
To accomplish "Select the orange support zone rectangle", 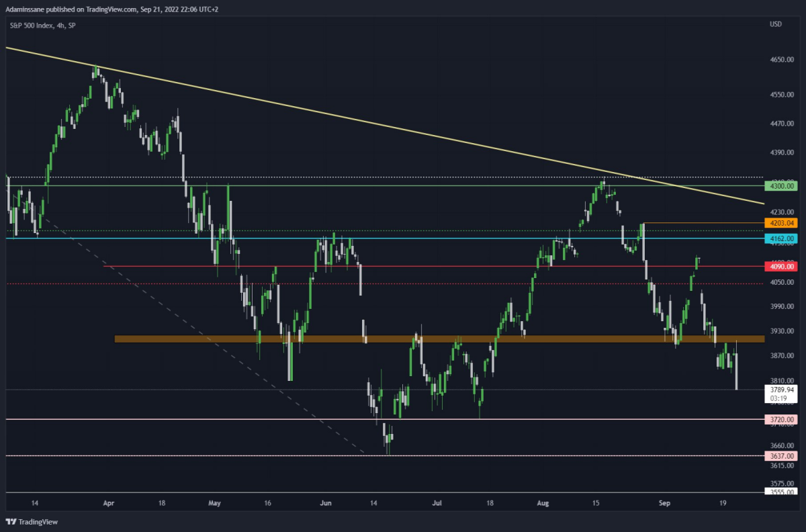I will (x=439, y=339).
